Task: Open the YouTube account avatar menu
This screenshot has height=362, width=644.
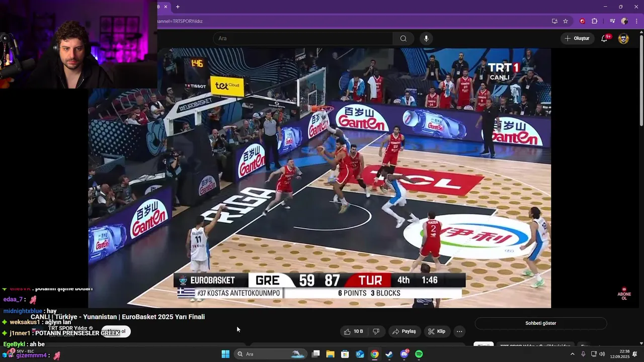Action: [x=623, y=39]
